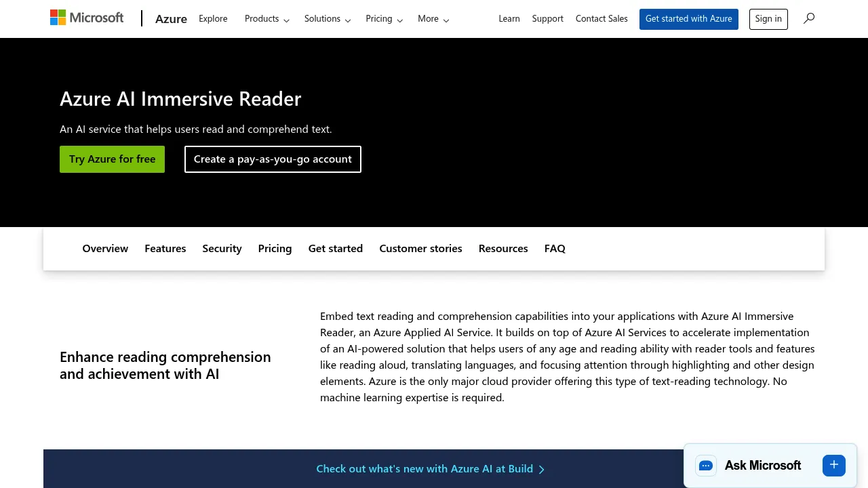The image size is (868, 488).
Task: Expand the Ask Microsoft chat plus button
Action: coord(834,465)
